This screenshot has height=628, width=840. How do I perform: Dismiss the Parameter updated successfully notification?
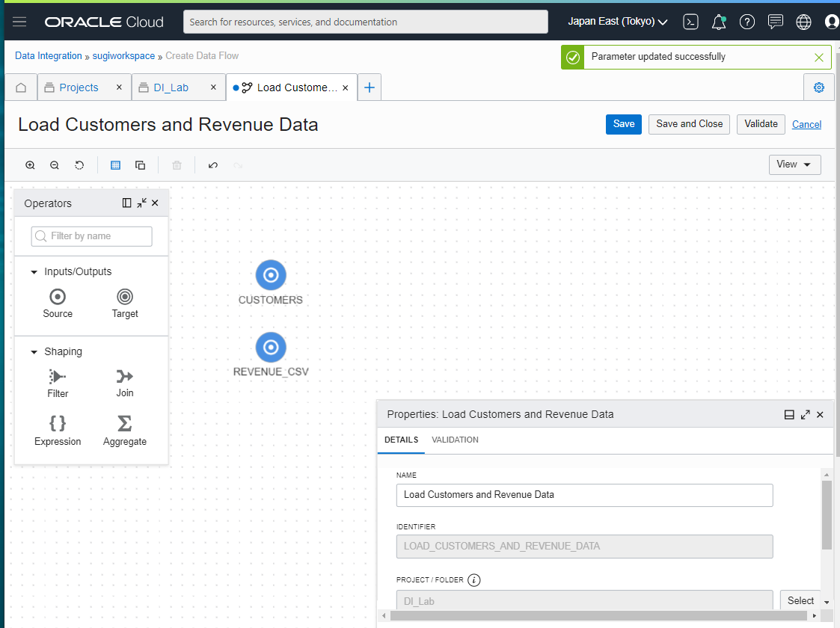pyautogui.click(x=818, y=58)
